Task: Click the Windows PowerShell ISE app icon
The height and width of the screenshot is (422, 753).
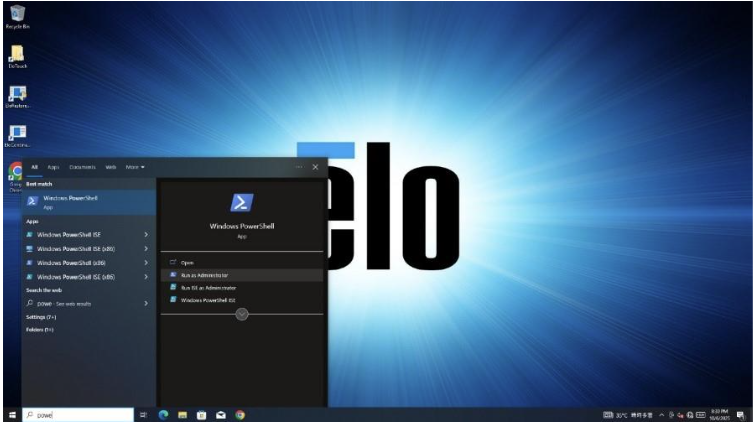Action: 30,235
